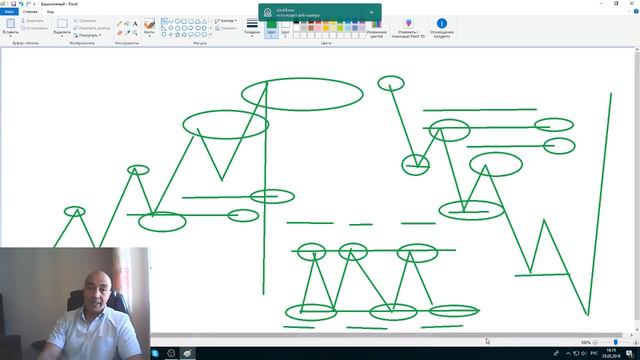Choose the Rectangle shape in shapes gallery
Image resolution: width=640 pixels, height=360 pixels.
[184, 21]
